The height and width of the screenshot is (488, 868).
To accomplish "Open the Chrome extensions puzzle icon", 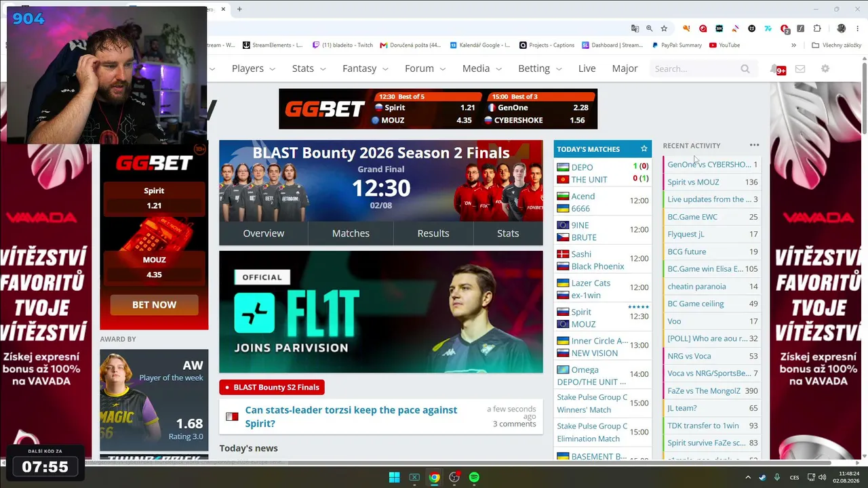I will (817, 28).
